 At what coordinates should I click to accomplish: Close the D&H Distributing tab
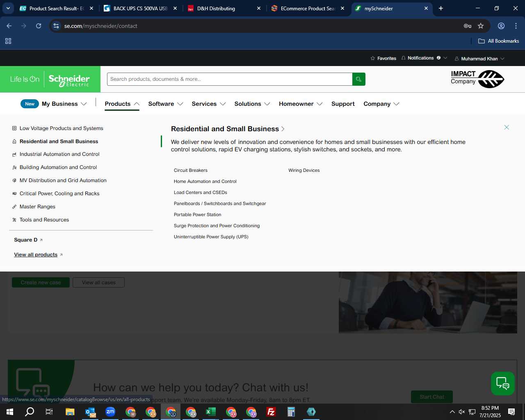tap(259, 8)
